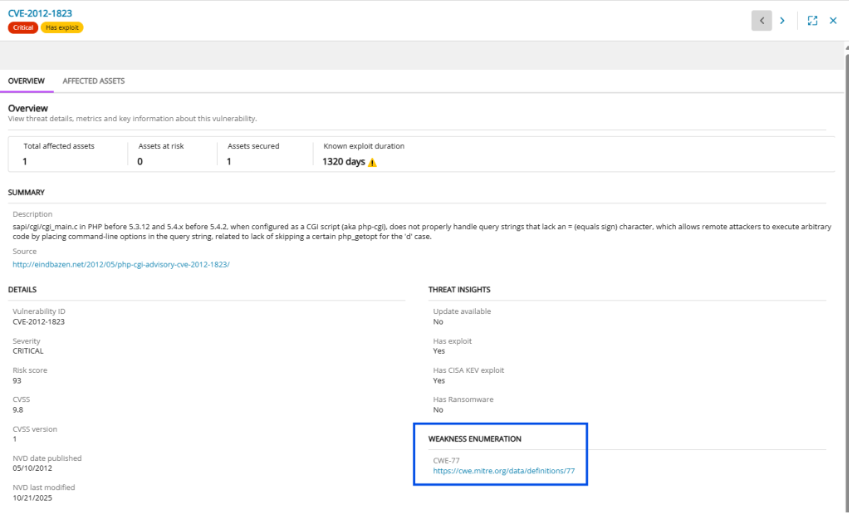Go to the next vulnerability using right chevron
849x513 pixels.
[782, 20]
